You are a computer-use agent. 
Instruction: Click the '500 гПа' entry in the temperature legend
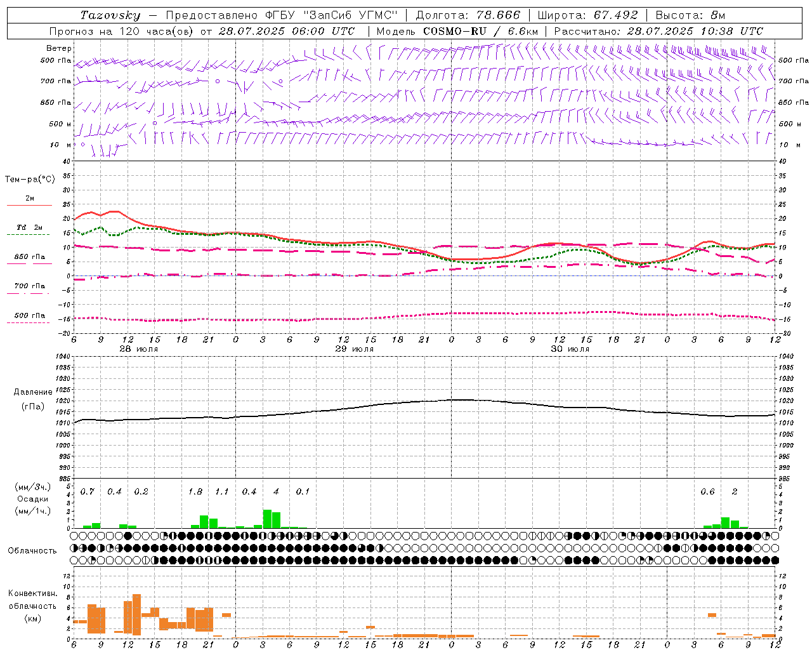pyautogui.click(x=30, y=315)
